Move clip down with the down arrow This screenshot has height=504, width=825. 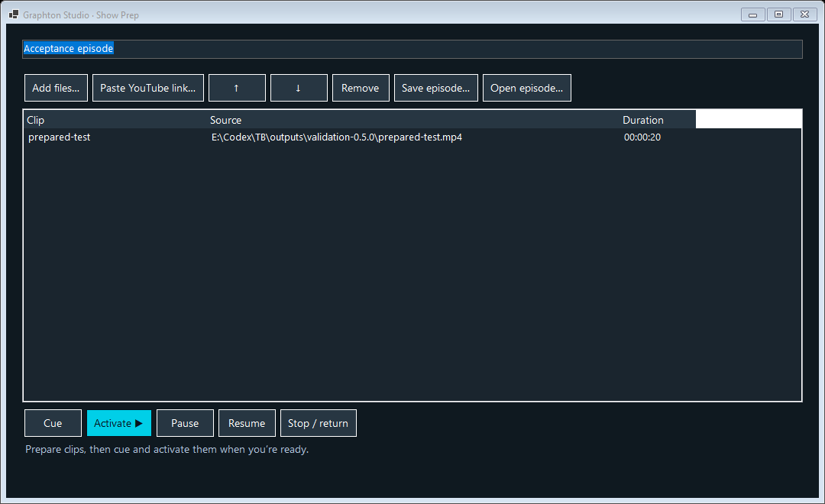pos(299,88)
